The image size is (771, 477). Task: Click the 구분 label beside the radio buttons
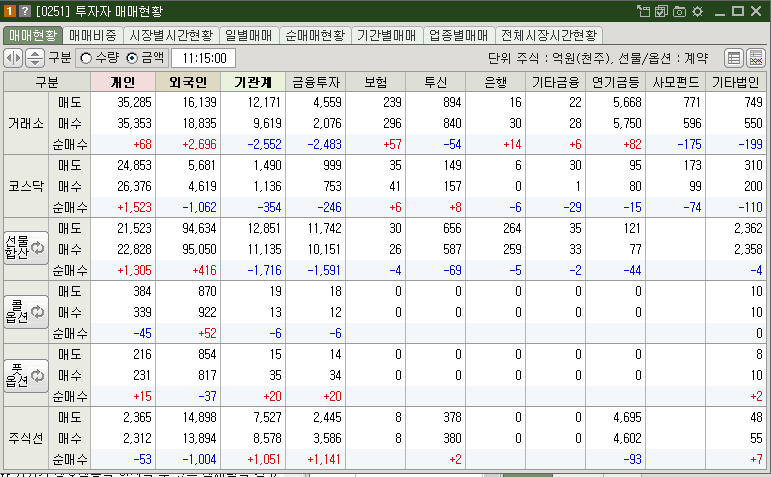60,58
